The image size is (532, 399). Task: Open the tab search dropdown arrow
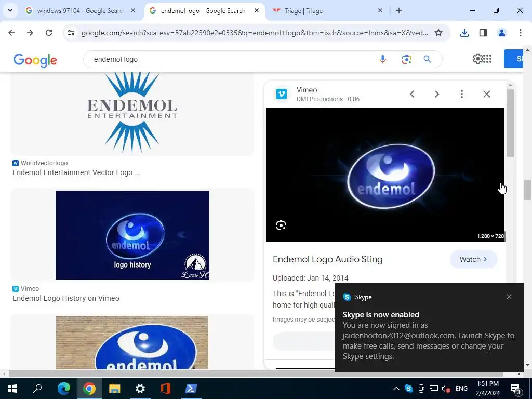[10, 10]
